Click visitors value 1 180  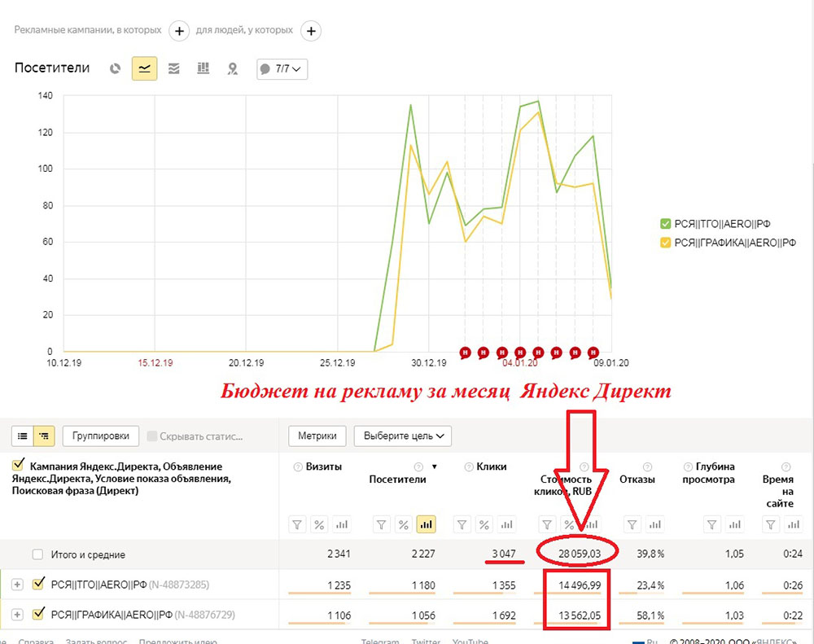click(423, 585)
